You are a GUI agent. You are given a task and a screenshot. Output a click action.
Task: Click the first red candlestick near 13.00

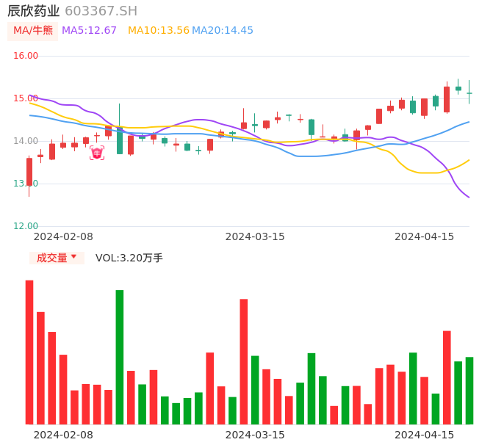point(29,172)
